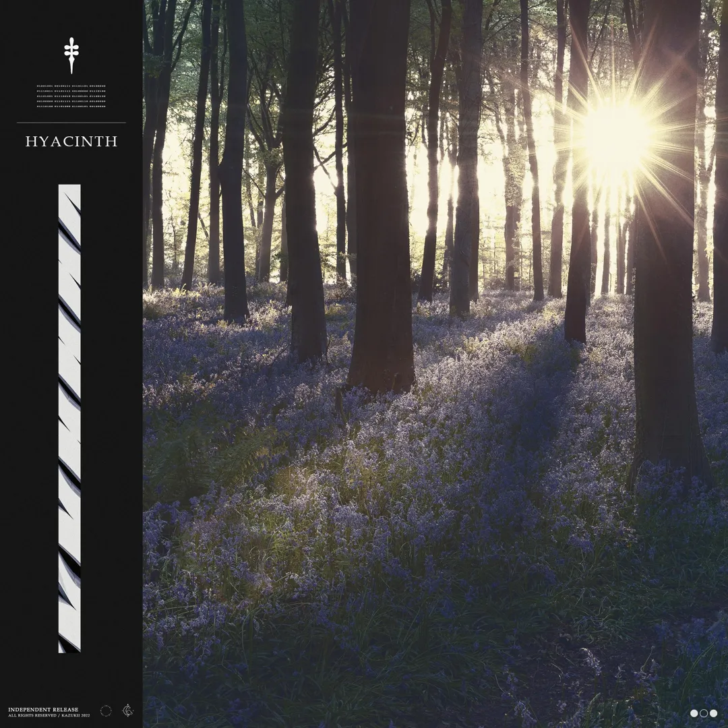This screenshot has height=728, width=728.
Task: Select the right filled white dot
Action: pos(713,713)
